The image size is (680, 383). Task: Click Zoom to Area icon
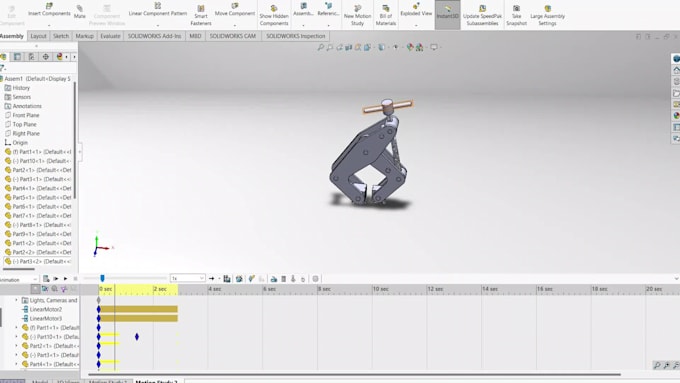coord(330,47)
